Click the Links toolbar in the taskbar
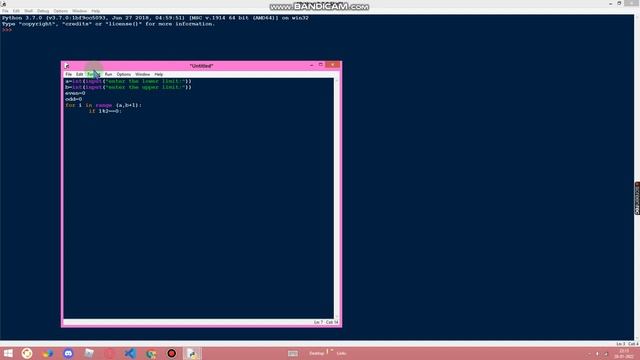This screenshot has height=360, width=640. 341,353
